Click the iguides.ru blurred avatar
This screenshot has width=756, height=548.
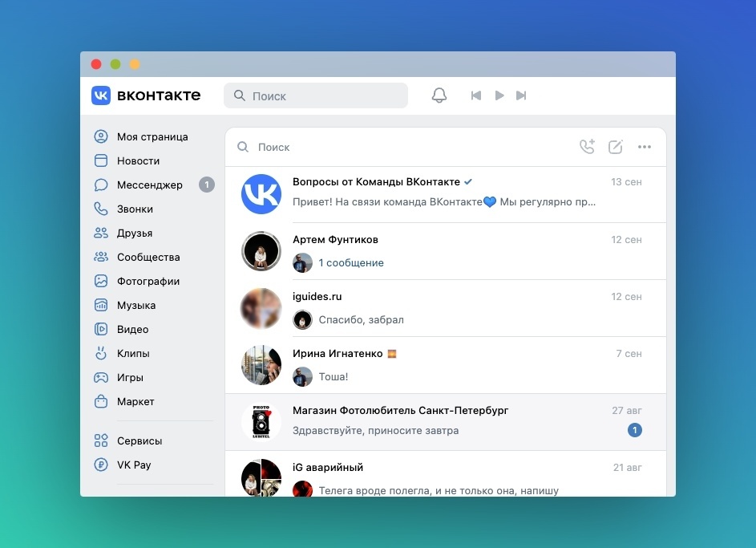coord(261,308)
